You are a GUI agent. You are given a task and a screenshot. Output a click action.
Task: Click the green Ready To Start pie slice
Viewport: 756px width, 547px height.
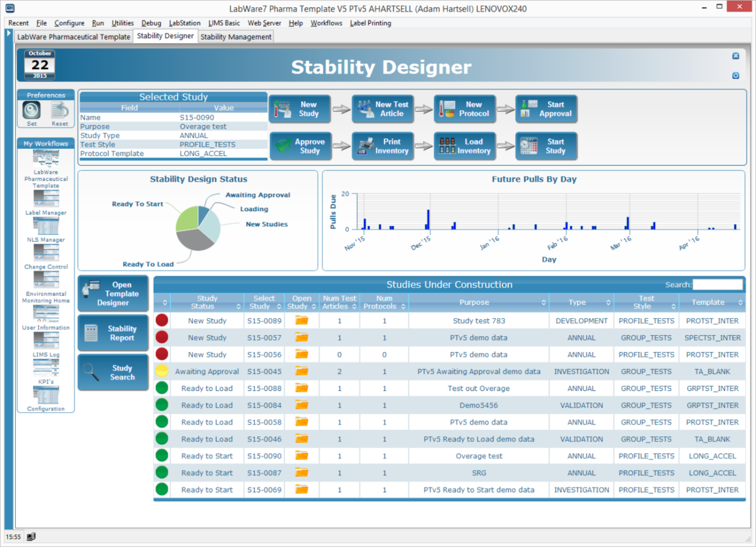[x=187, y=220]
